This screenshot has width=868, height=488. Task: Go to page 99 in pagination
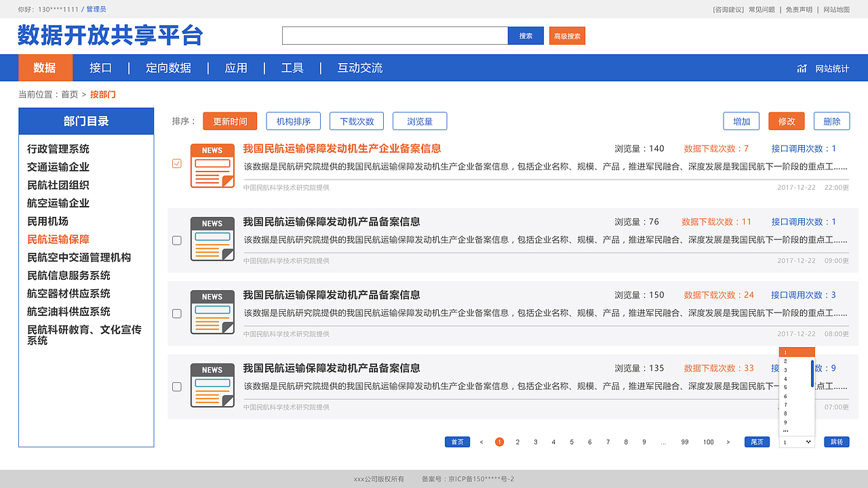click(x=685, y=442)
